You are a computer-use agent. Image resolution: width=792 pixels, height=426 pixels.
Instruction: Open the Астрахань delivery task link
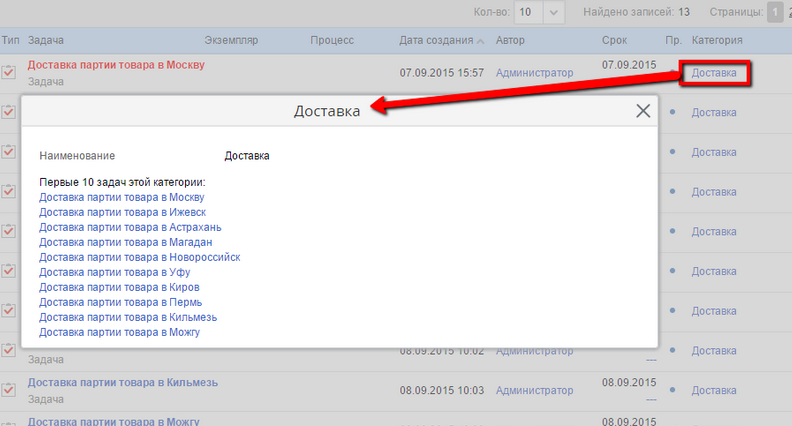[x=130, y=227]
